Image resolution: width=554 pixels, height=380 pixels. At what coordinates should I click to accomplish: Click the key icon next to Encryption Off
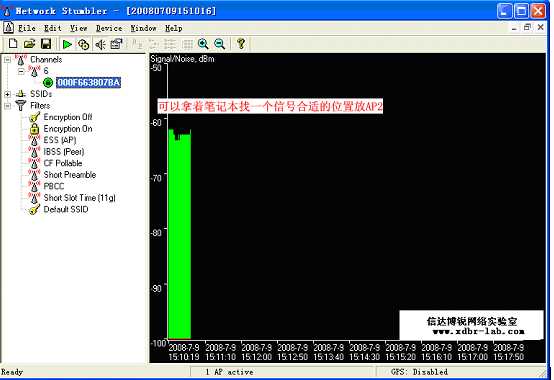(x=34, y=117)
